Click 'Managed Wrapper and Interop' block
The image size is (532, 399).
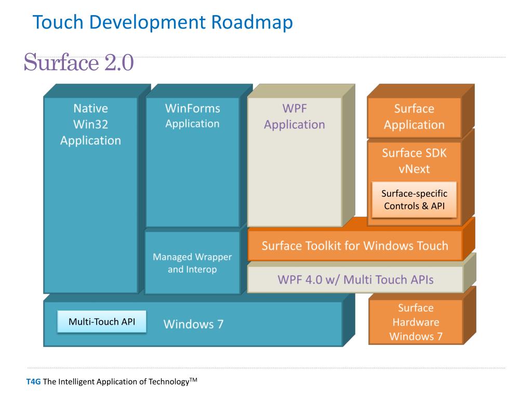click(x=192, y=262)
